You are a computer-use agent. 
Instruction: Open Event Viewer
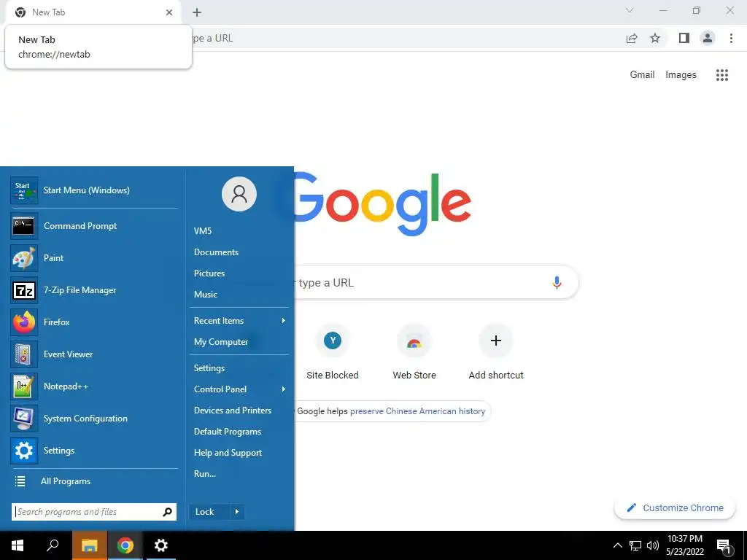pyautogui.click(x=94, y=354)
